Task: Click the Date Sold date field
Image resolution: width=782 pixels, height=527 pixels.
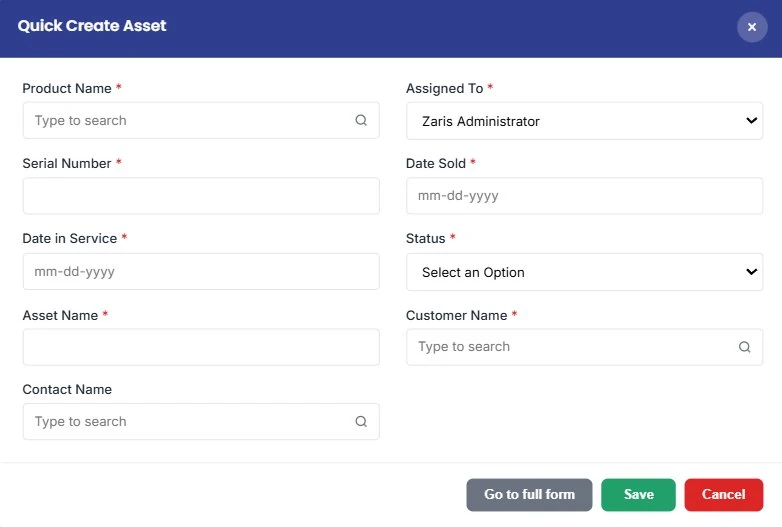Action: (585, 196)
